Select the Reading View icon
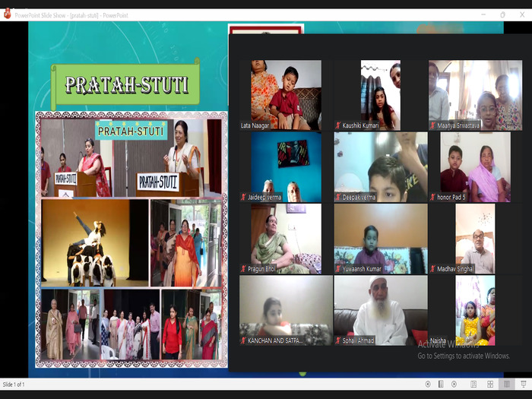Viewport: 532px width, 399px height. [x=507, y=384]
